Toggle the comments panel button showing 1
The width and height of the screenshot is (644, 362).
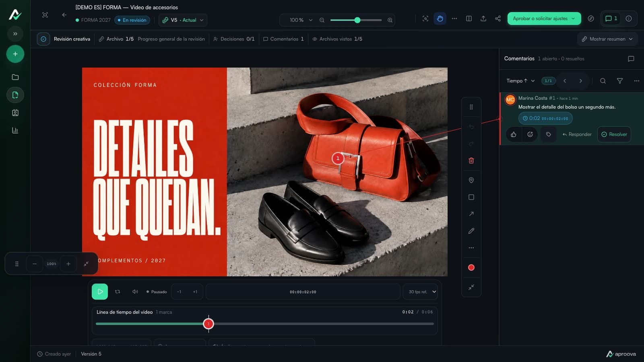611,19
